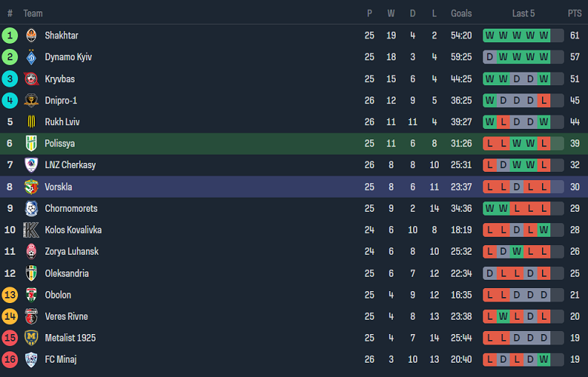
Task: Click the Last 5 column header
Action: tap(523, 14)
